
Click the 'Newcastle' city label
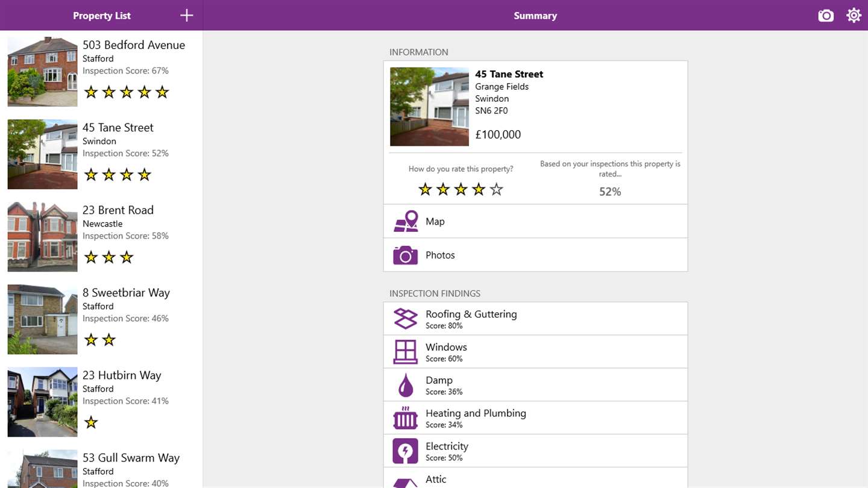(102, 224)
